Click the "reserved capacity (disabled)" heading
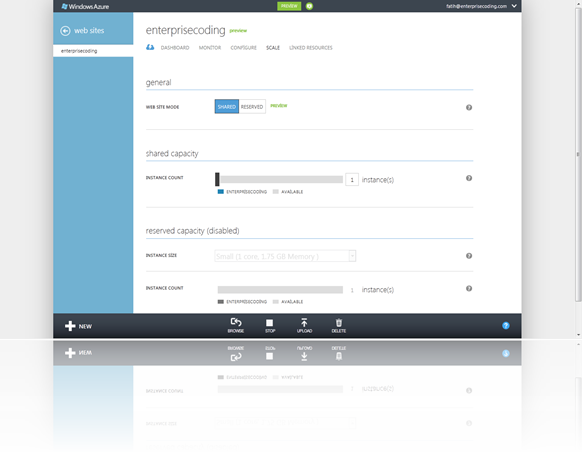This screenshot has width=582, height=452. pos(192,231)
